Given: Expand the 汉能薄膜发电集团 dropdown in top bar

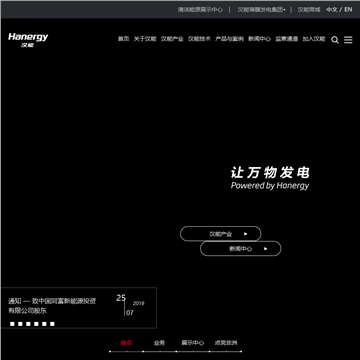Looking at the screenshot, I should click(x=262, y=10).
